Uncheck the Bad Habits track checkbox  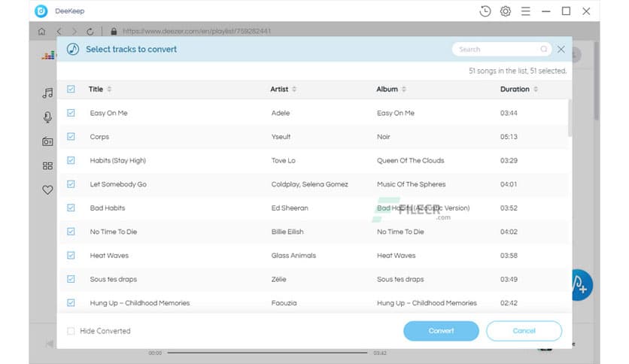pyautogui.click(x=71, y=208)
